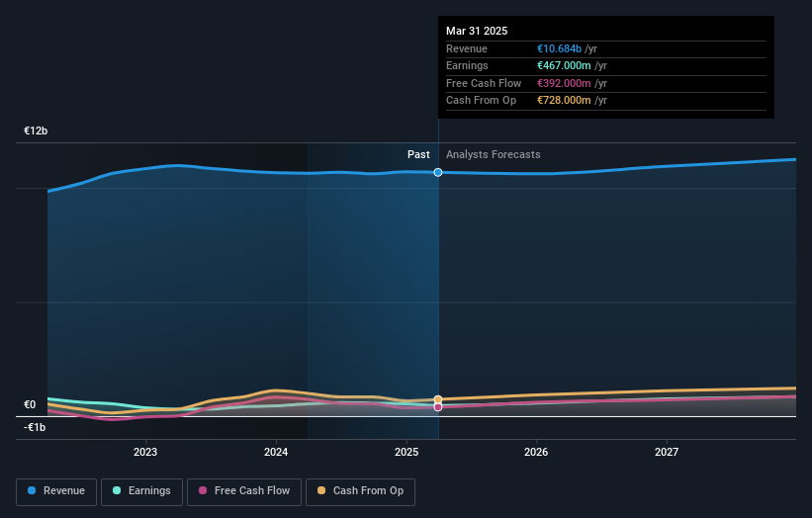The height and width of the screenshot is (518, 812).
Task: Click the €10.684b revenue value
Action: coord(559,48)
